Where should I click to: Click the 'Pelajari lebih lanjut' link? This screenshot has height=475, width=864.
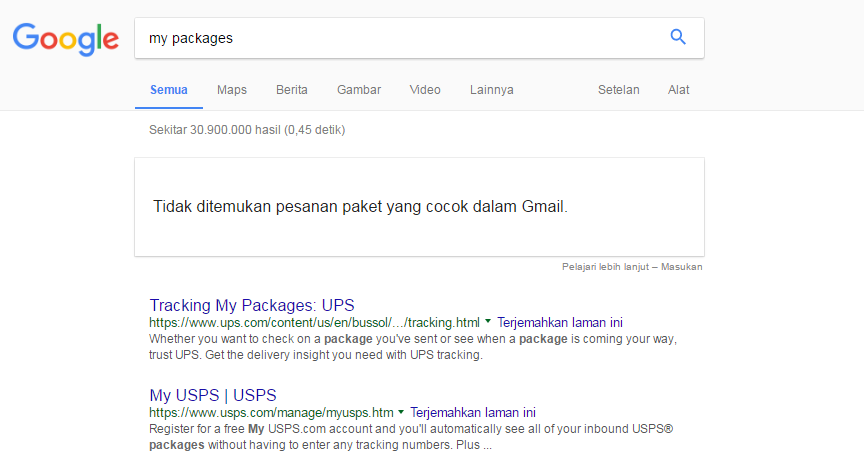tap(605, 267)
